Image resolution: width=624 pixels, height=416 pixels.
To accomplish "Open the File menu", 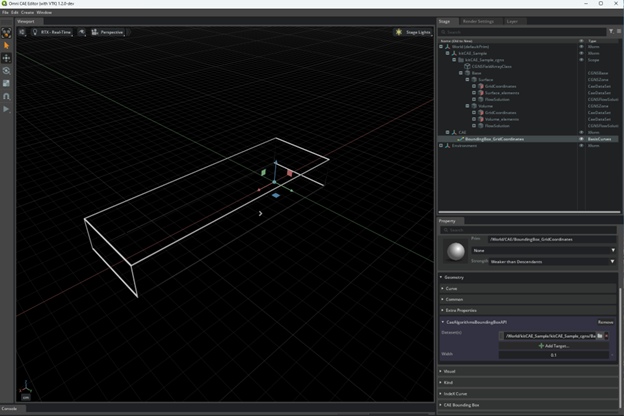I will click(x=5, y=12).
